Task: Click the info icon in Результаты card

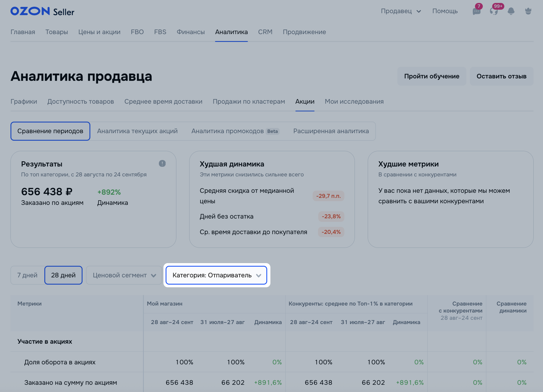Action: 162,164
